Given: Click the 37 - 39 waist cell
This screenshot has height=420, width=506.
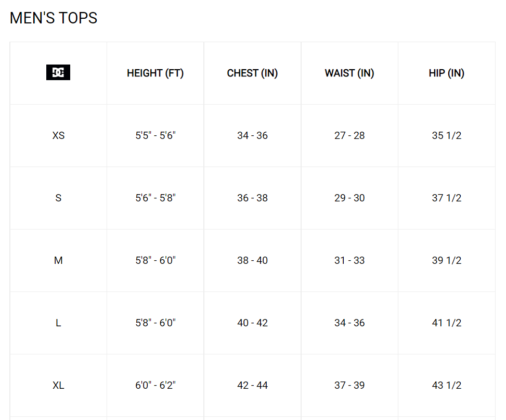Looking at the screenshot, I should (x=349, y=385).
